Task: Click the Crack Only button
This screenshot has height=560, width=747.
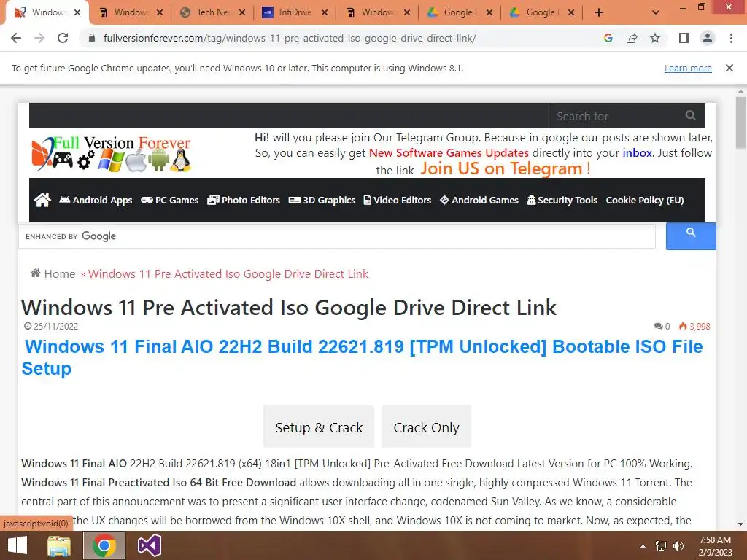Action: pos(426,427)
